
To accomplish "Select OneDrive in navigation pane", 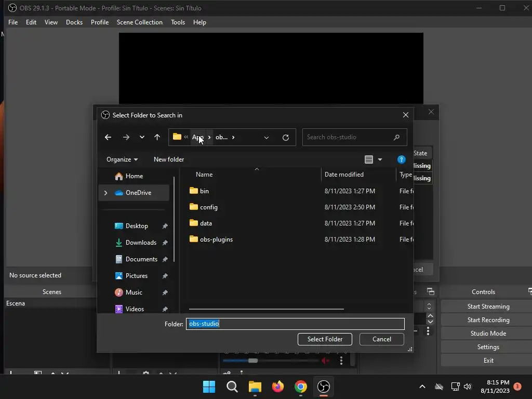I will point(138,193).
